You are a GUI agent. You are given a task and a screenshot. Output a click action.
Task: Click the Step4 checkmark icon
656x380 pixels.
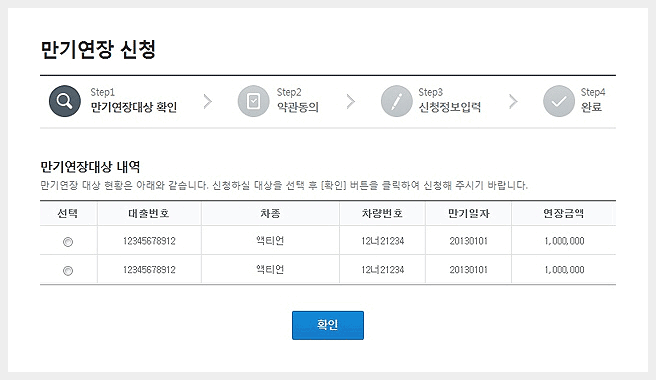(x=559, y=101)
